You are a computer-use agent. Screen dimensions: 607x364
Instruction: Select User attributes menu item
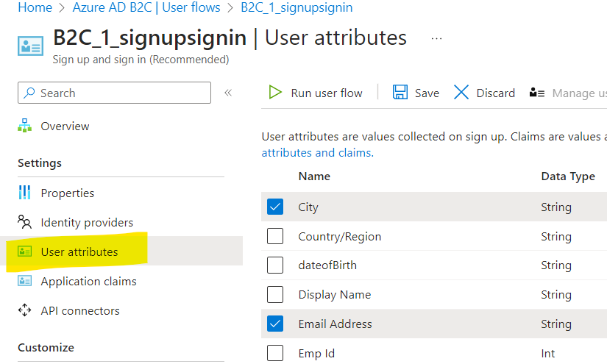click(x=79, y=251)
